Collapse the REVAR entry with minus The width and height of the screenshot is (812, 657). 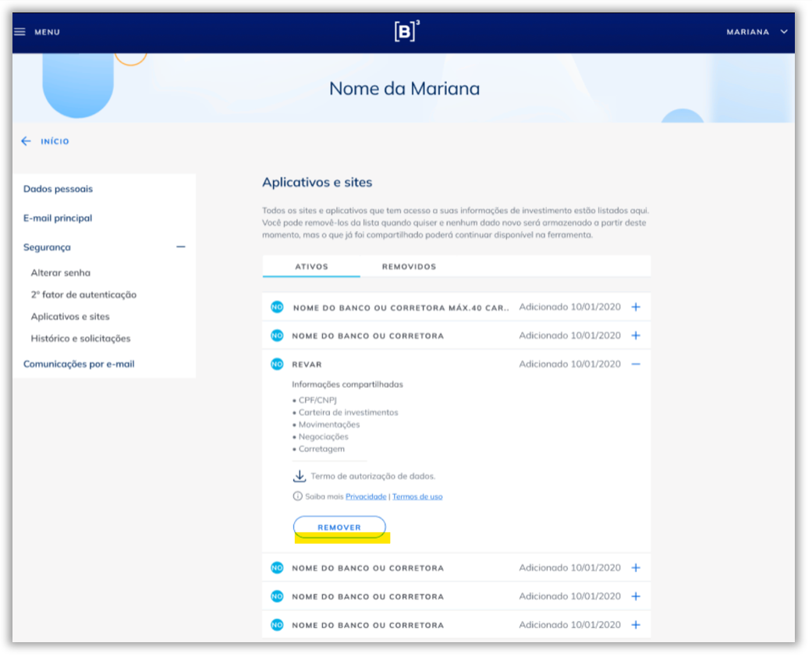[636, 364]
